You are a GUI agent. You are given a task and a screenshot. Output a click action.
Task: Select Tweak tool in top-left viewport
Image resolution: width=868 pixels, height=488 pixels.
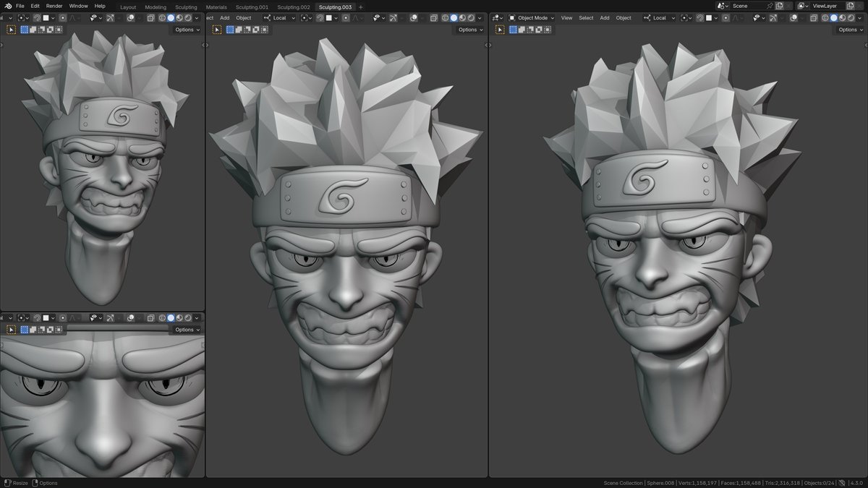(11, 30)
